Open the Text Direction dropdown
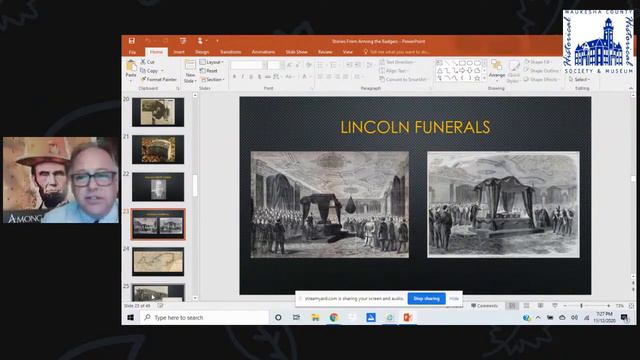 coord(397,62)
